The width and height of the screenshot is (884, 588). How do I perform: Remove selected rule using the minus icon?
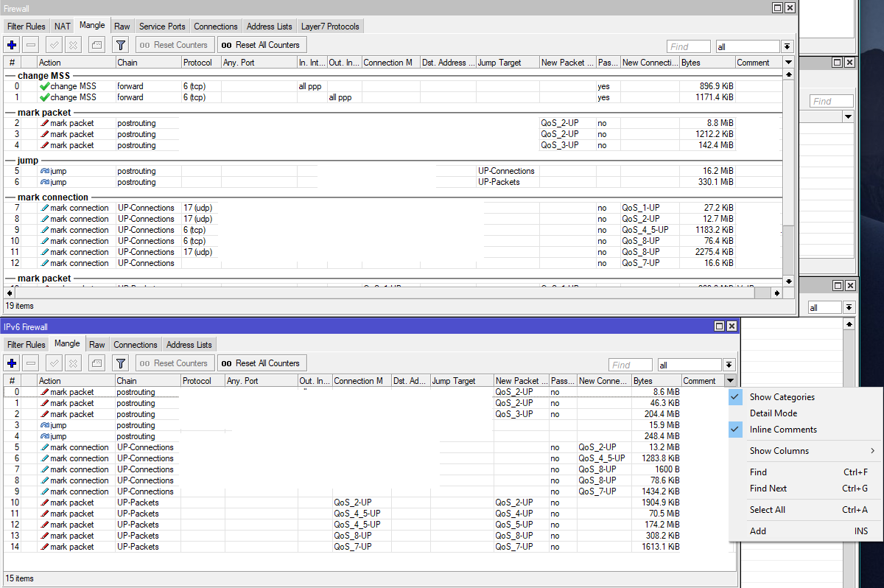(30, 44)
